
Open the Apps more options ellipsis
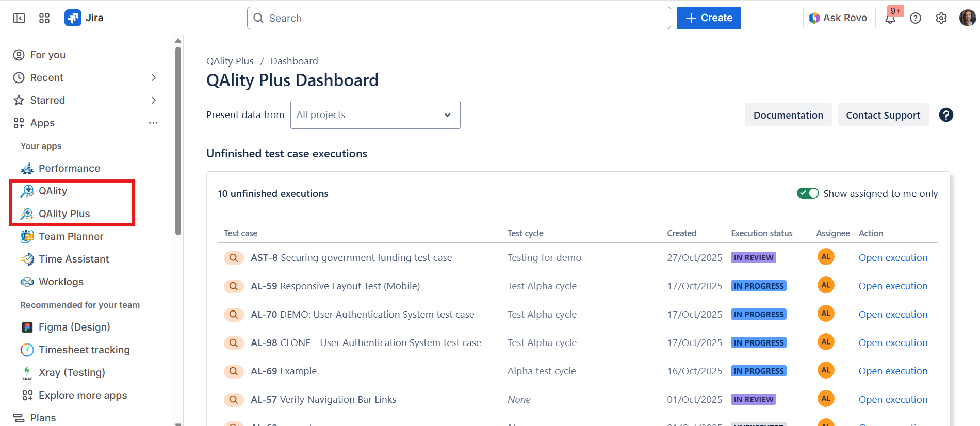tap(153, 123)
